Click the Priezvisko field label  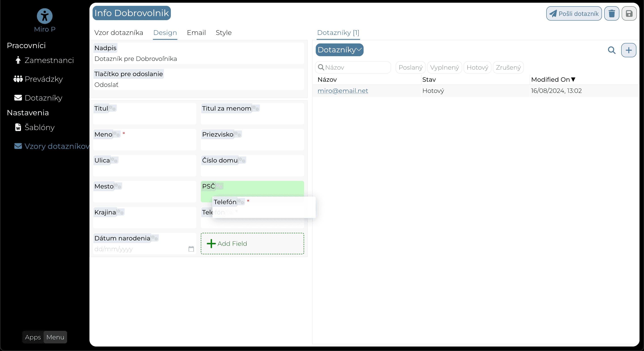pyautogui.click(x=218, y=135)
